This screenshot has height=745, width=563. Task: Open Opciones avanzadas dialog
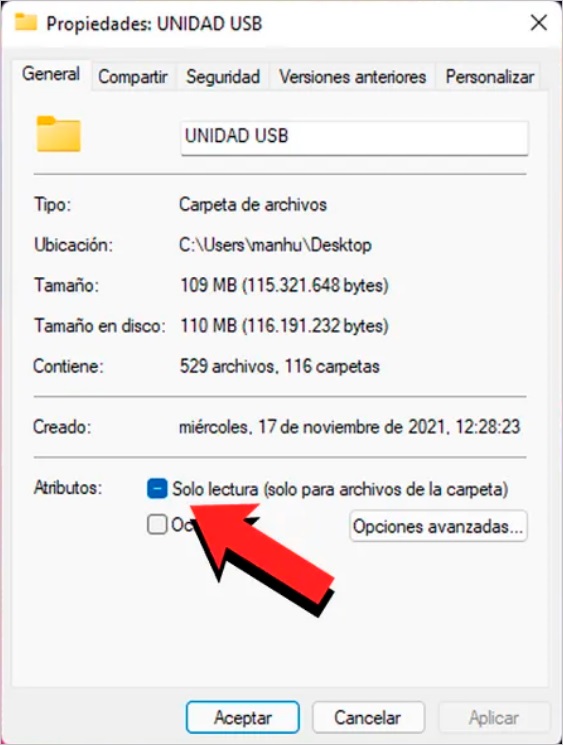coord(438,526)
